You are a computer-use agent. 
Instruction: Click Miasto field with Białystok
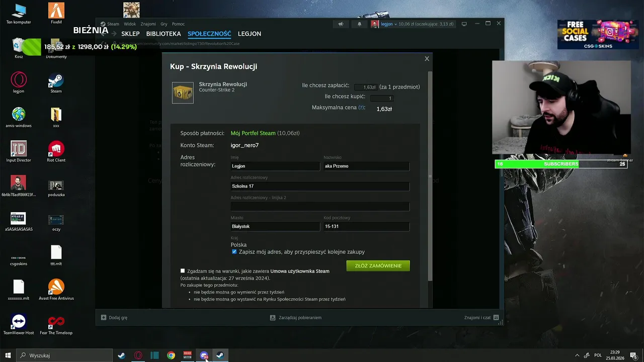click(275, 226)
